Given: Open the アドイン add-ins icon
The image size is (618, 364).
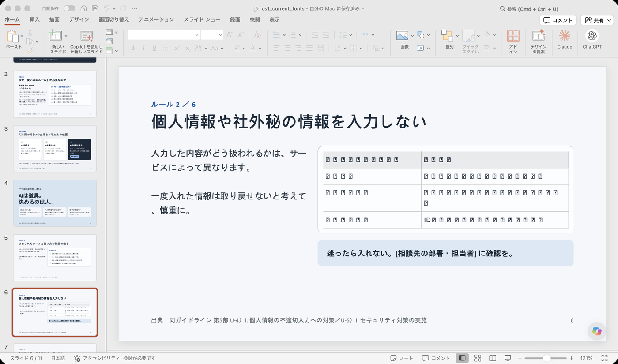Looking at the screenshot, I should [513, 36].
